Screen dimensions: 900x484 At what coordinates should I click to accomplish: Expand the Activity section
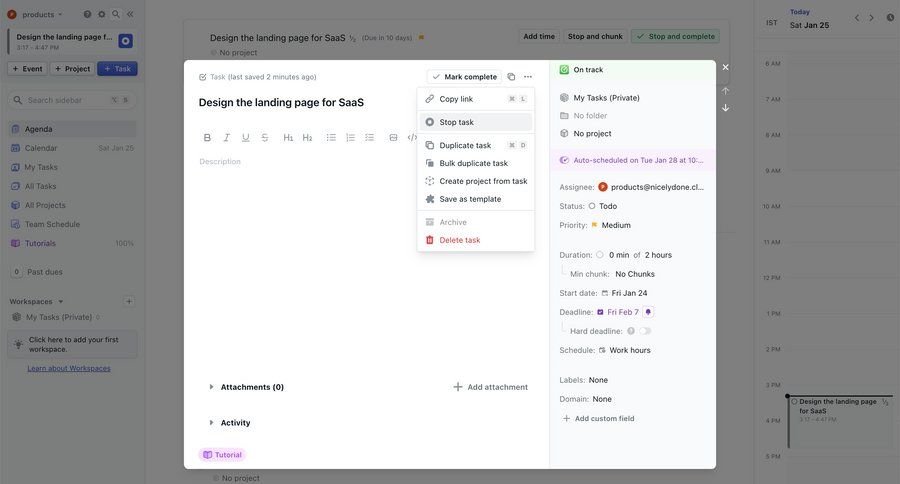coord(211,423)
